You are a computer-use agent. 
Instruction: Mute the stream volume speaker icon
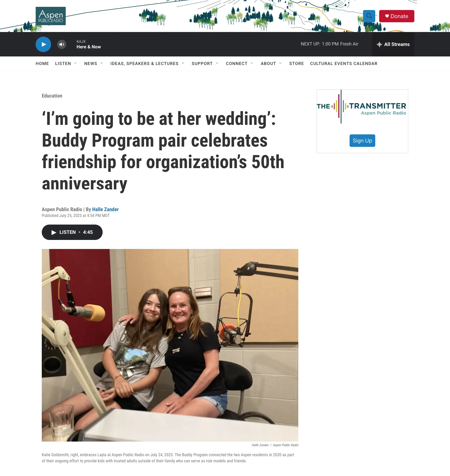(x=62, y=44)
